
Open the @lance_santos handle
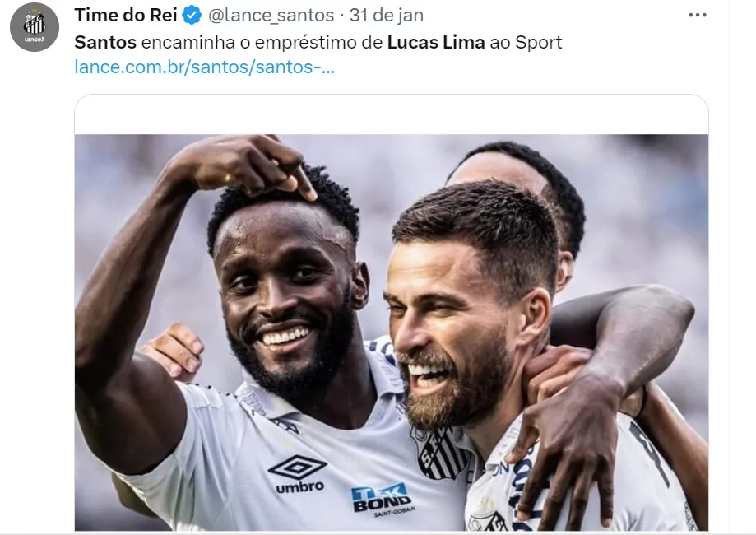click(271, 16)
